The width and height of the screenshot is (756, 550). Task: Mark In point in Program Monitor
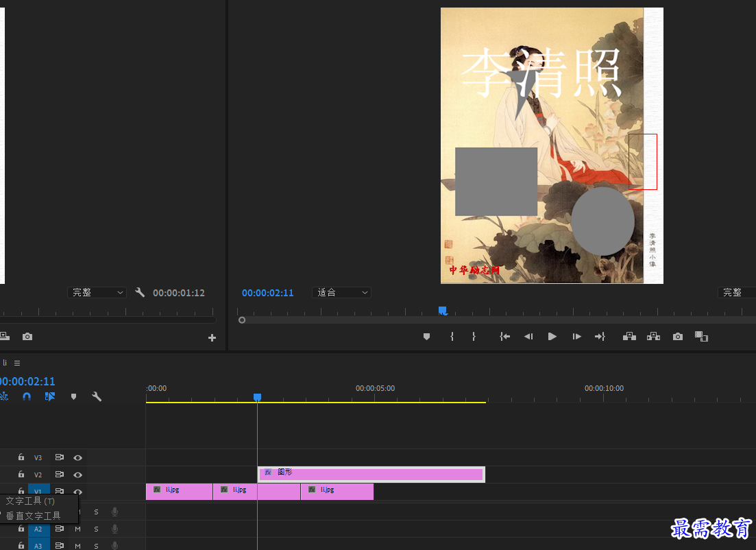(x=452, y=336)
